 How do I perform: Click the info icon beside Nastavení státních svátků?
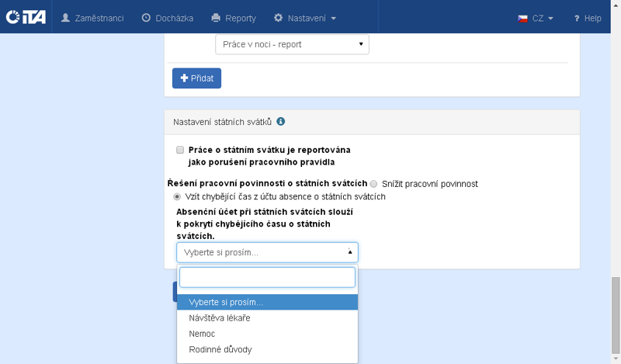[x=281, y=122]
